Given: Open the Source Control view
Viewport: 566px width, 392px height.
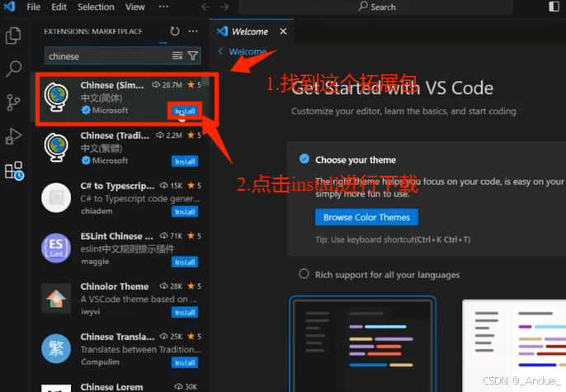Looking at the screenshot, I should [13, 102].
